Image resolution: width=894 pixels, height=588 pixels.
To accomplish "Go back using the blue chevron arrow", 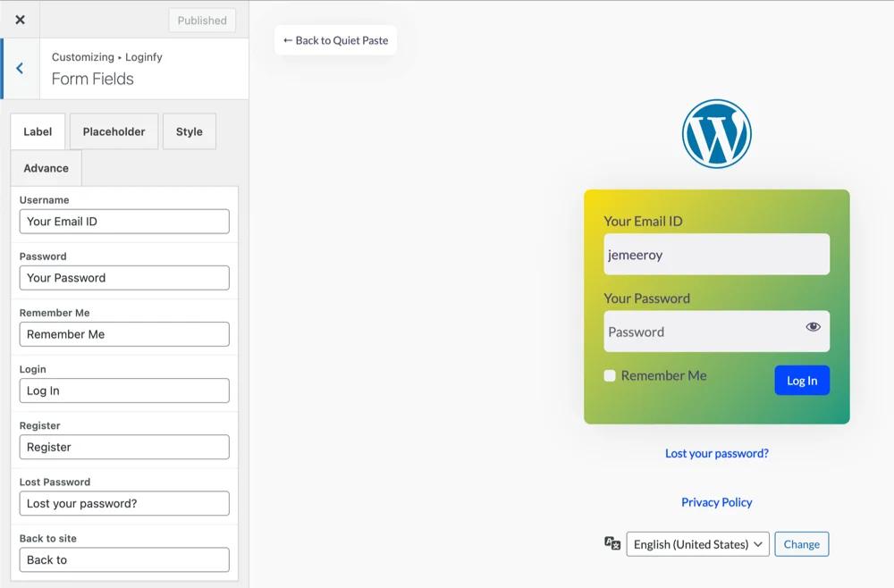I will pos(20,69).
